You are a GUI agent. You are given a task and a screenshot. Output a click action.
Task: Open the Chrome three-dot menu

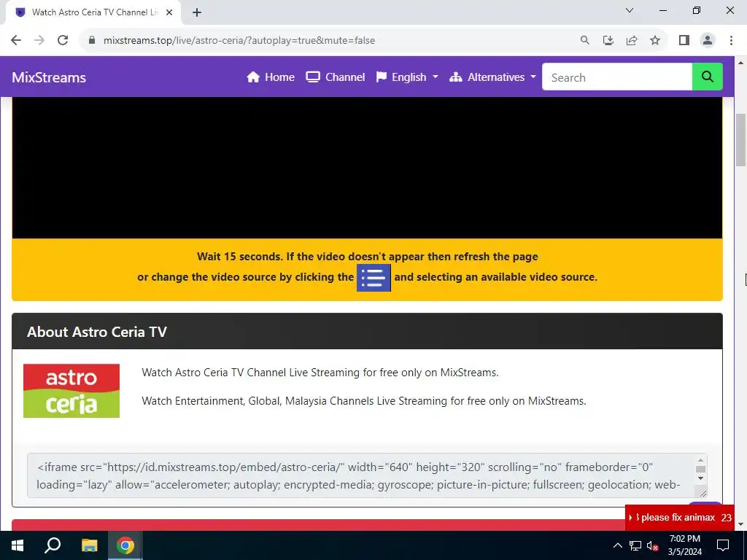(731, 41)
